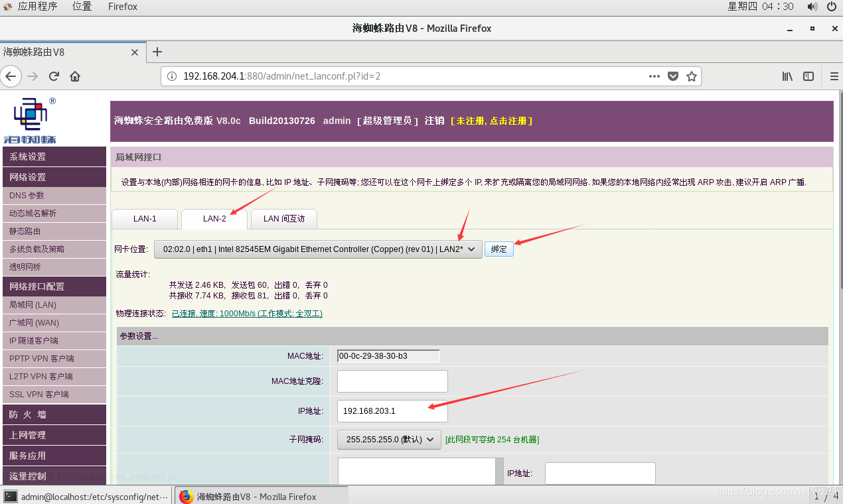
Task: Open the 子网掩码 255.255.255.0 dropdown
Action: point(389,440)
